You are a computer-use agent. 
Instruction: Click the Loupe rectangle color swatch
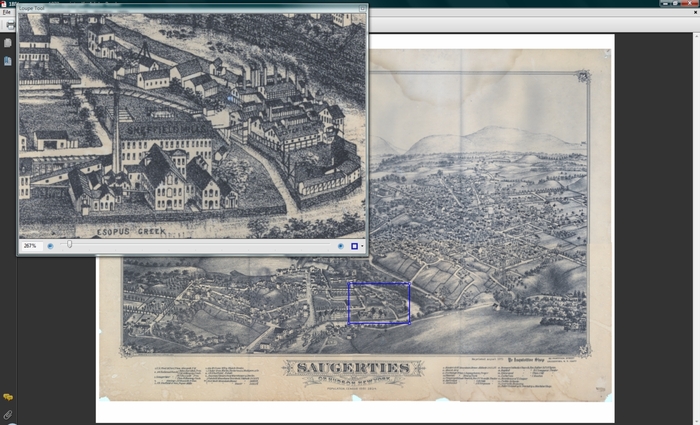pos(354,246)
